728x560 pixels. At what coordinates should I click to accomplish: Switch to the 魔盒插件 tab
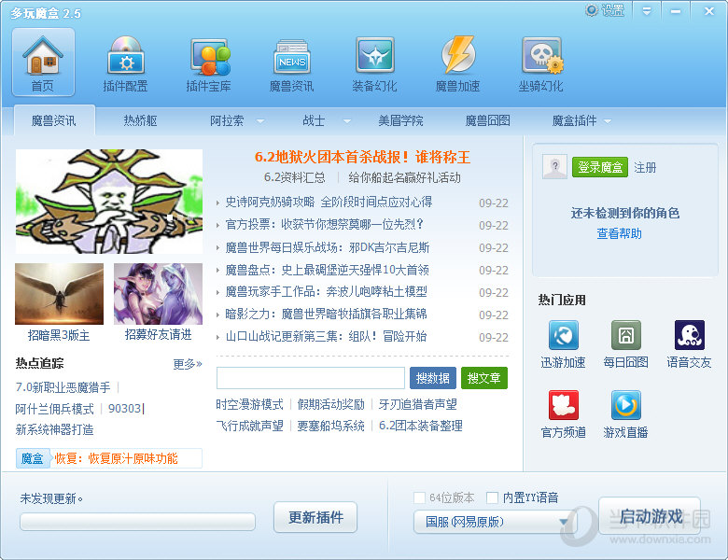coord(574,120)
